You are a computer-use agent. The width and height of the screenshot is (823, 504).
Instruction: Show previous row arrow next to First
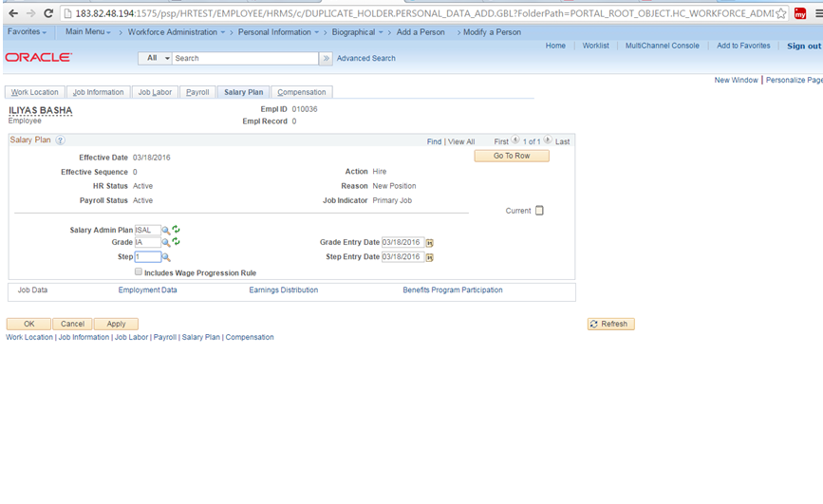tap(515, 140)
